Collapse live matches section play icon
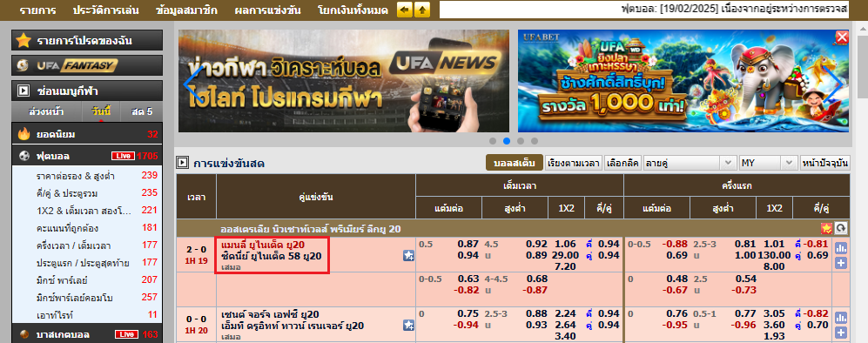 coord(182,163)
